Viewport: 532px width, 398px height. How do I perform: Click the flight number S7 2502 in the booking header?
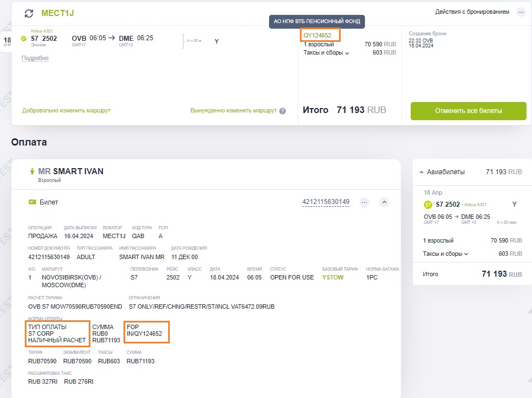44,39
